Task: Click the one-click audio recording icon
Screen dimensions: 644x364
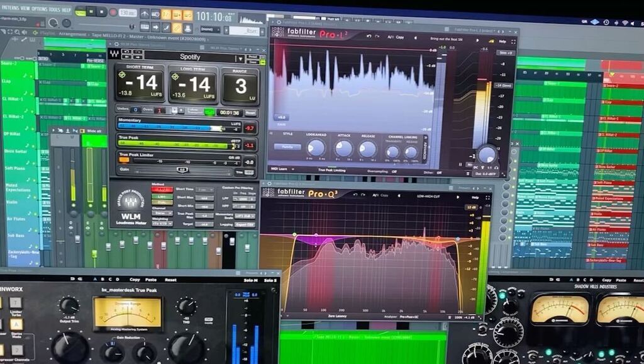Action: [187, 28]
